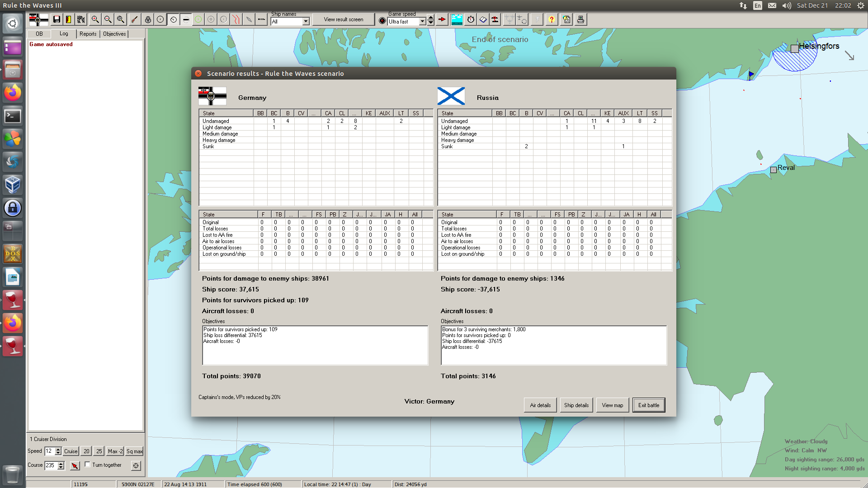The image size is (868, 488).
Task: Click the 25 knots speed button
Action: pyautogui.click(x=99, y=451)
